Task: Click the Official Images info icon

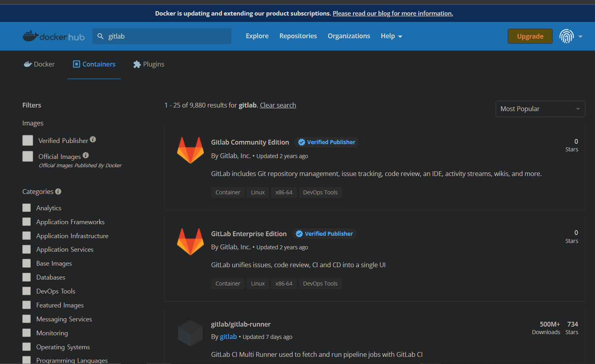Action: 86,155
